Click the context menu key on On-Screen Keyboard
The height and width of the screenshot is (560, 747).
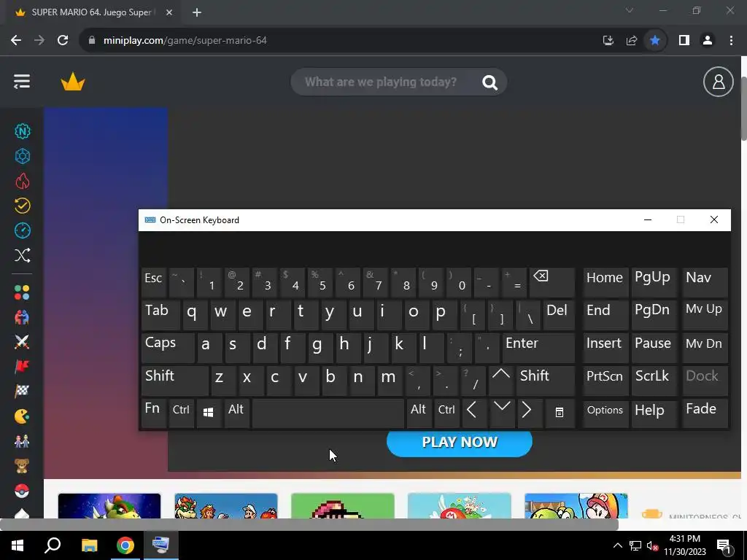560,413
